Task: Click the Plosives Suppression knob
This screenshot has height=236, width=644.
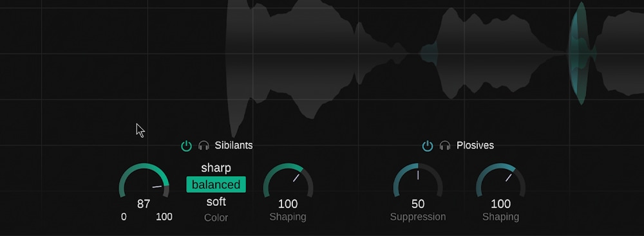Action: 418,181
